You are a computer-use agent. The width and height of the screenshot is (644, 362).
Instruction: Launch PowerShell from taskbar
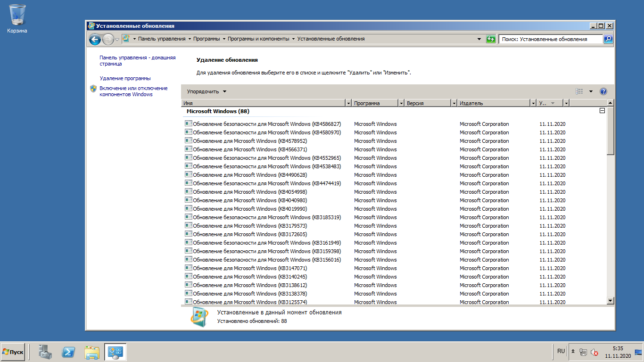coord(69,352)
